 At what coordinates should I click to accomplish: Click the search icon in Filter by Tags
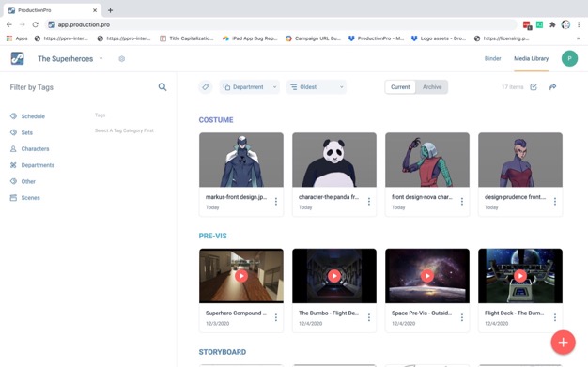click(x=162, y=87)
